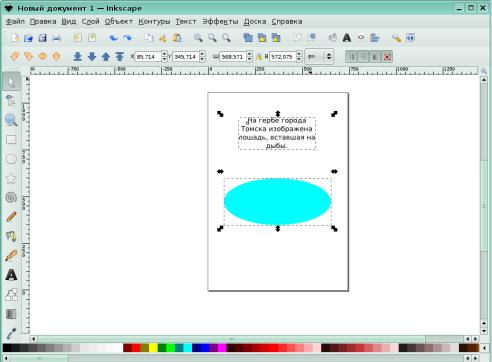Save the document with floppy icon
Image resolution: width=492 pixels, height=362 pixels.
(42, 38)
